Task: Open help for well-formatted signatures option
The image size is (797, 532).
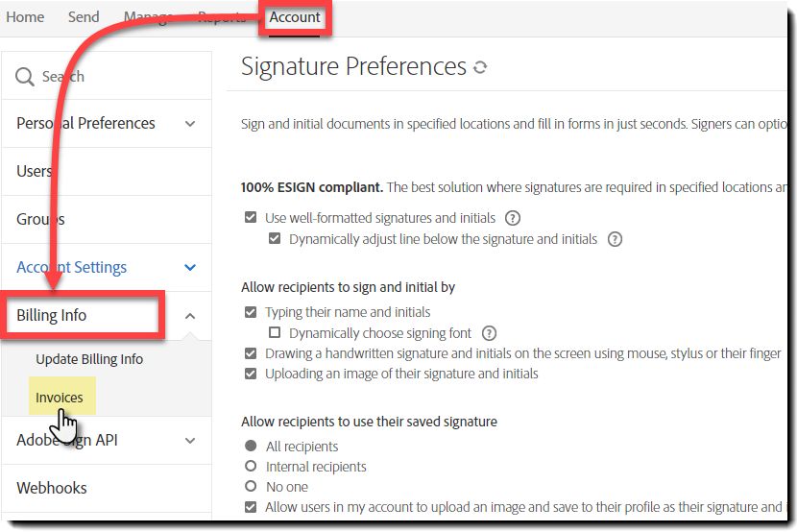Action: coord(513,218)
